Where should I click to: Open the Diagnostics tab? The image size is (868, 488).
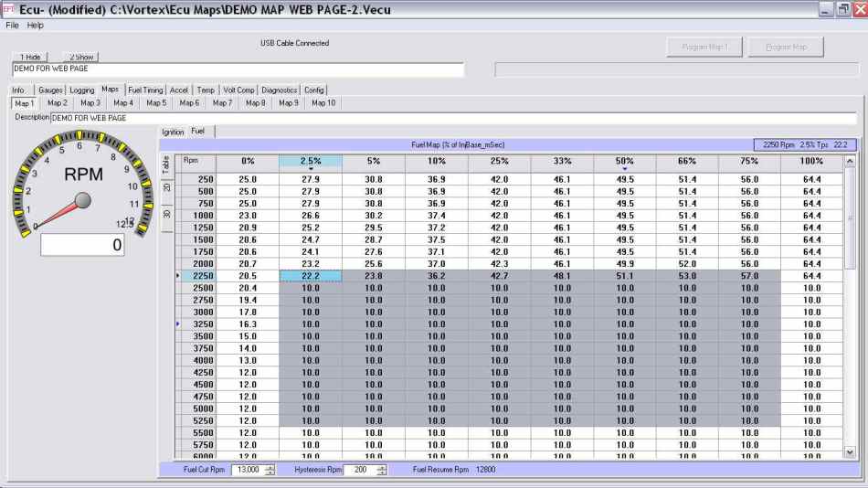coord(279,90)
